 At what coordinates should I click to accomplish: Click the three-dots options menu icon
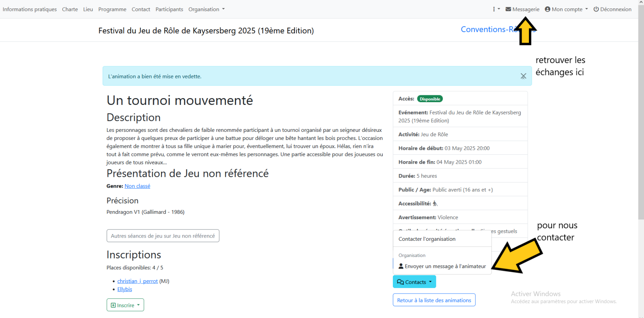(494, 9)
